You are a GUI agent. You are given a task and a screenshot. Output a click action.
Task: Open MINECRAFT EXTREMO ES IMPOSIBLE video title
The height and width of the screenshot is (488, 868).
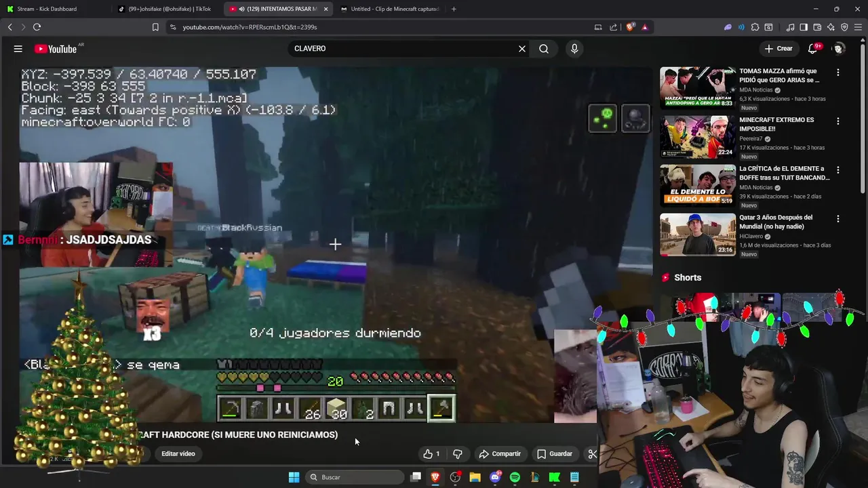click(776, 124)
